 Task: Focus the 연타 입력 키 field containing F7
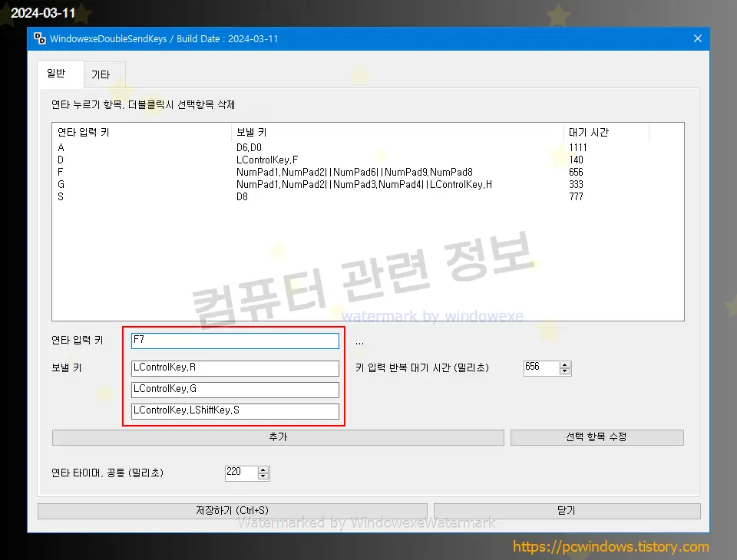(235, 341)
